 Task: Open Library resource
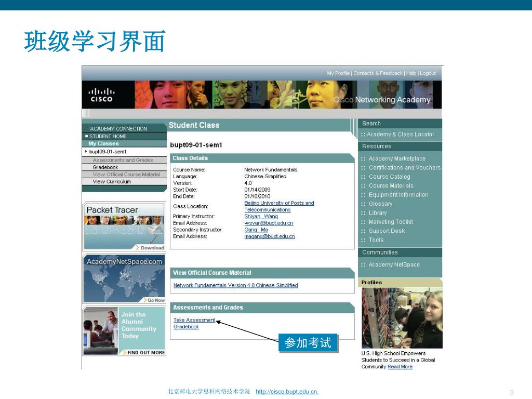click(x=378, y=212)
